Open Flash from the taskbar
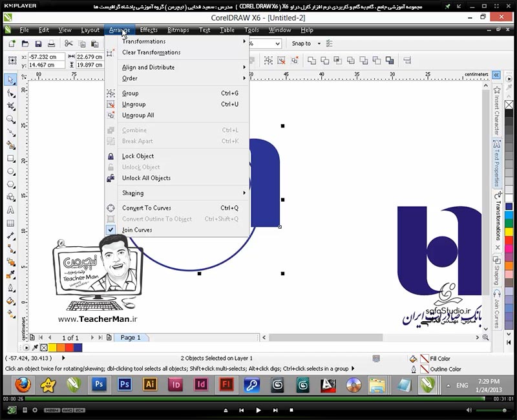The height and width of the screenshot is (420, 517). click(226, 384)
